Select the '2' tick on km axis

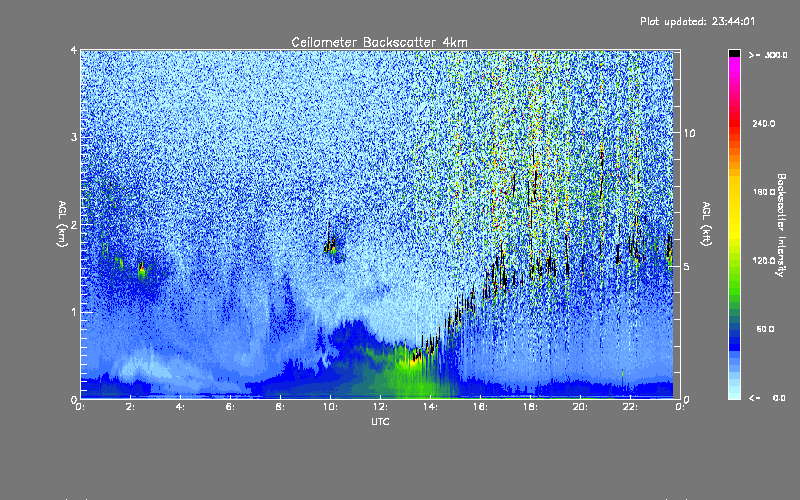pyautogui.click(x=74, y=224)
